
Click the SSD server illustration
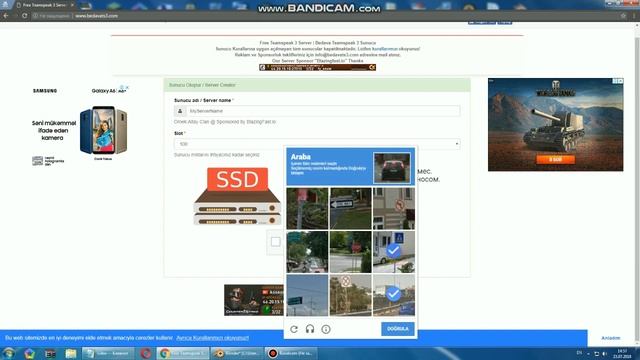pyautogui.click(x=238, y=196)
